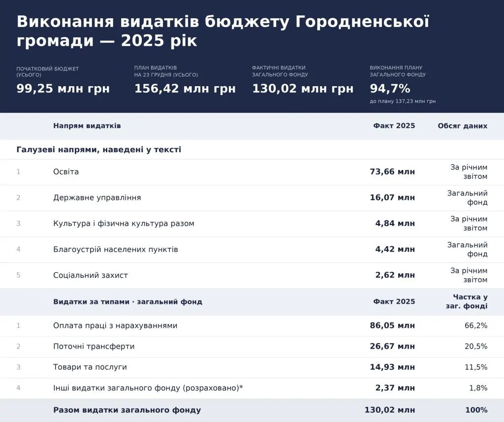The width and height of the screenshot is (504, 422).
Task: Select 'Оплата праці з нарахуваннями' row
Action: point(252,326)
